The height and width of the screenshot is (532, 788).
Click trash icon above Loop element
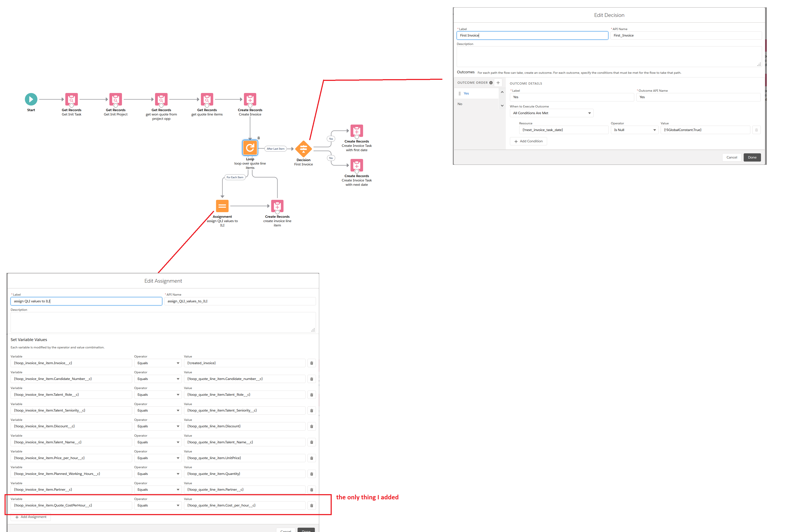coord(258,138)
